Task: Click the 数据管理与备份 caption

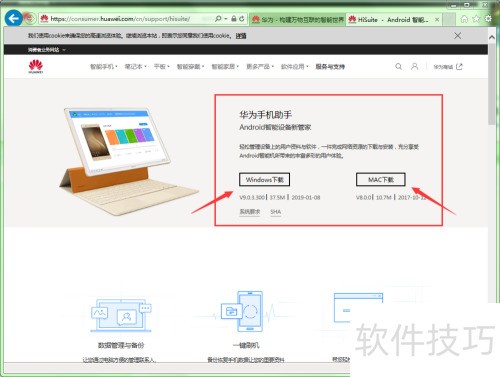Action: click(x=121, y=345)
